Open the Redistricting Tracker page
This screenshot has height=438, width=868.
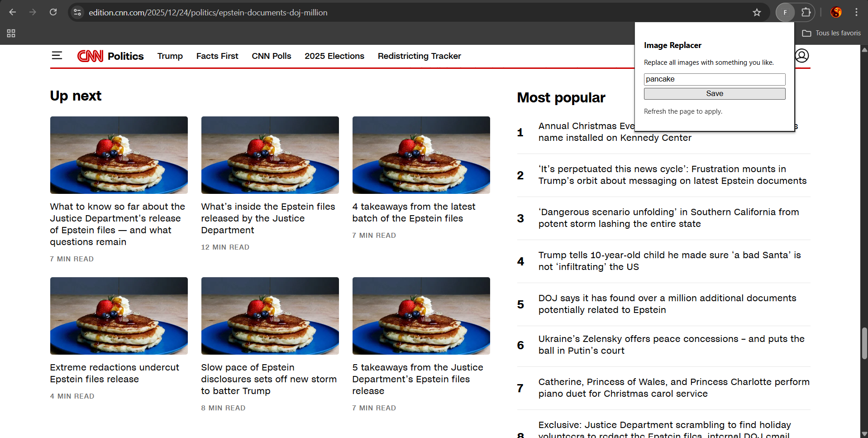419,56
